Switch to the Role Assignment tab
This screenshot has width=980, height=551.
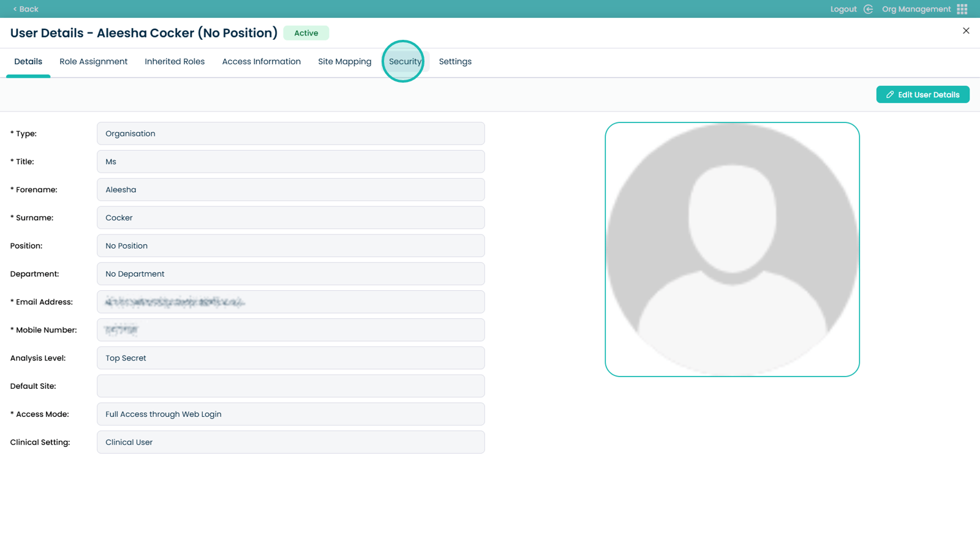pos(93,62)
